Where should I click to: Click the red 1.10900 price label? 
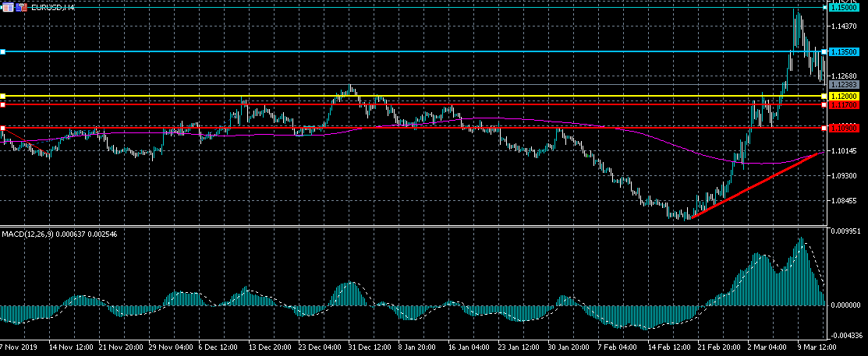[844, 128]
